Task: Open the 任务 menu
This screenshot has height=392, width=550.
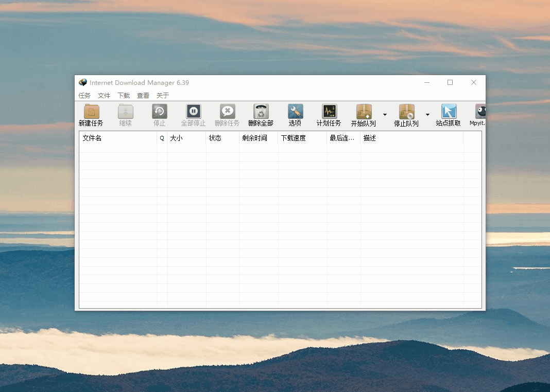Action: 84,96
